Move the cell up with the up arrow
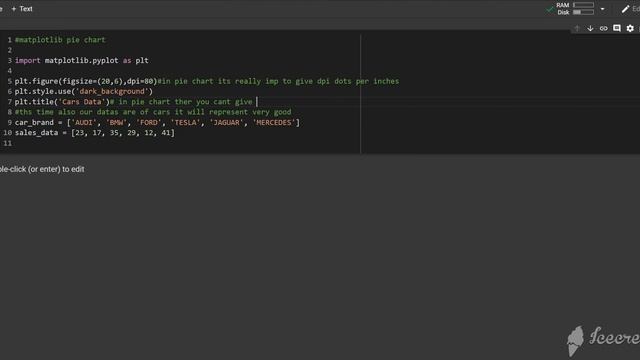The height and width of the screenshot is (360, 640). [577, 28]
